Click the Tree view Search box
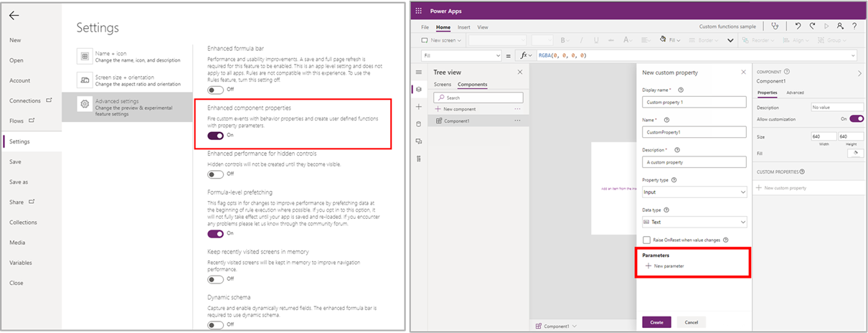The height and width of the screenshot is (333, 868). point(478,97)
